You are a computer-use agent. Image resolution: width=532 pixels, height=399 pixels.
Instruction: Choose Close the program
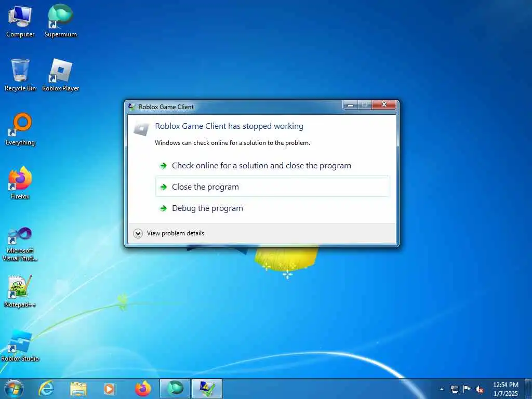pyautogui.click(x=272, y=187)
